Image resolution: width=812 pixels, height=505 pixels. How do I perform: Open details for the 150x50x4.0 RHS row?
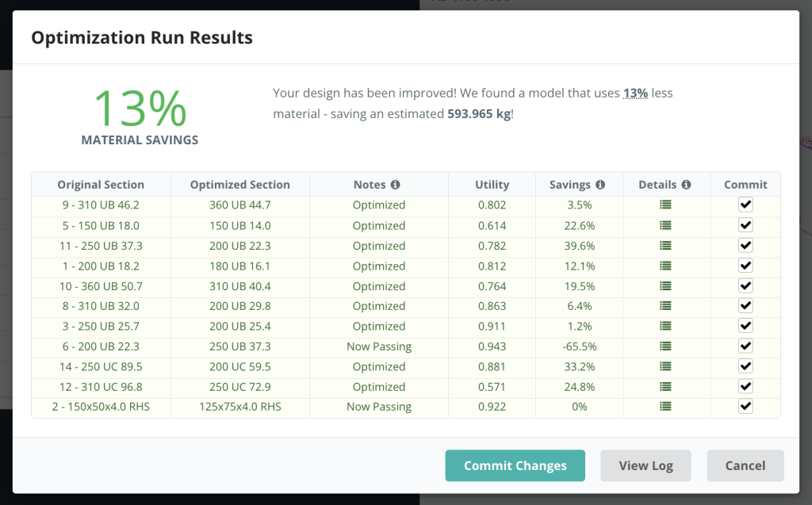(666, 406)
